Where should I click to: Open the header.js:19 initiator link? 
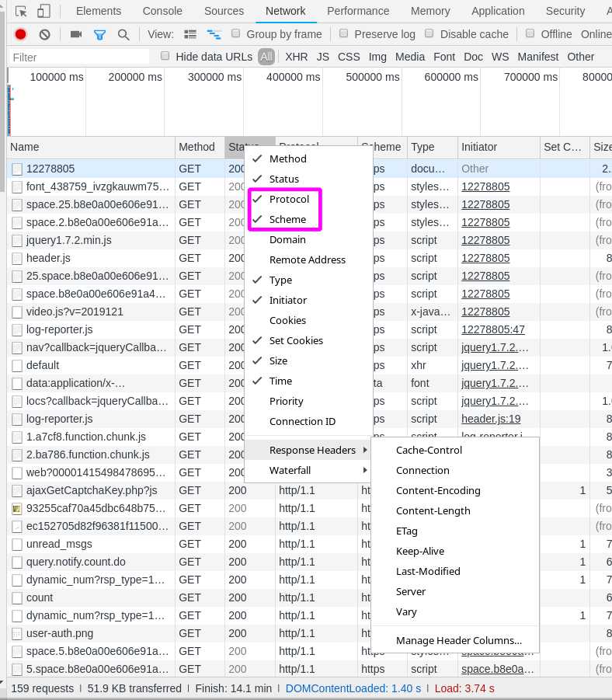coord(491,420)
